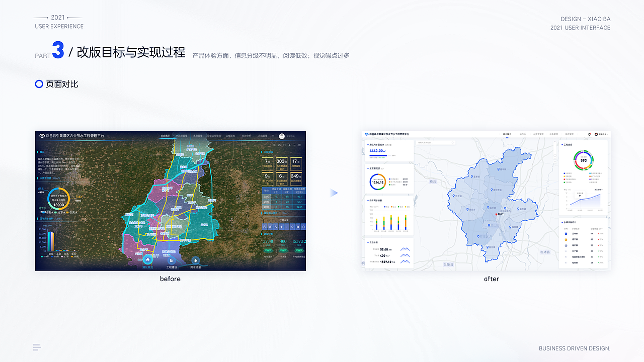644x362 pixels.
Task: Click 临沂镇 row in equipment table
Action: coord(584,245)
